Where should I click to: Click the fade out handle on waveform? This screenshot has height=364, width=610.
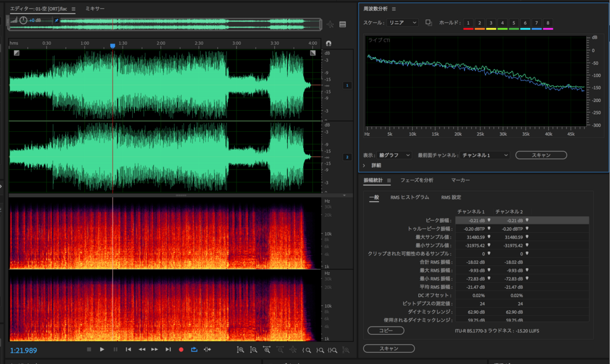pyautogui.click(x=313, y=53)
